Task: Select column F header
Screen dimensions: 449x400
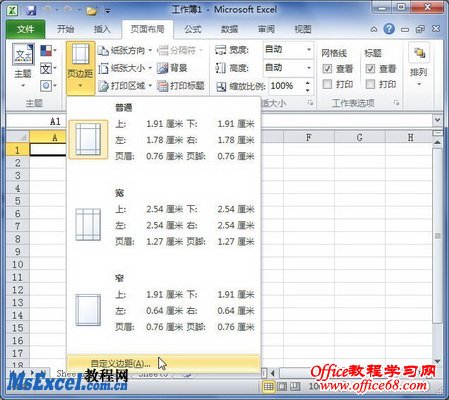Action: (x=309, y=137)
